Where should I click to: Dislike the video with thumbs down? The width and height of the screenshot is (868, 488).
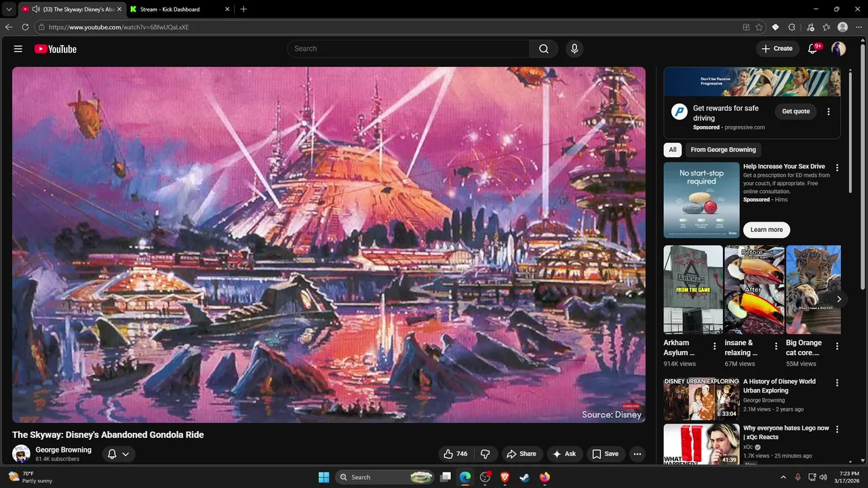486,454
